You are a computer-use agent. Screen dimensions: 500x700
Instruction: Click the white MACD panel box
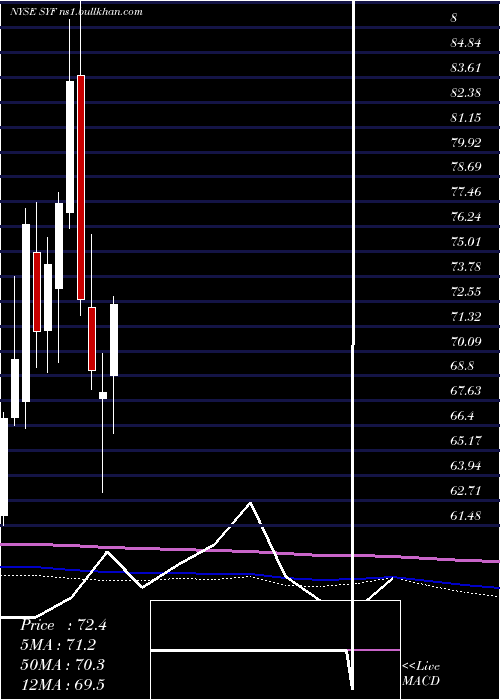275,650
